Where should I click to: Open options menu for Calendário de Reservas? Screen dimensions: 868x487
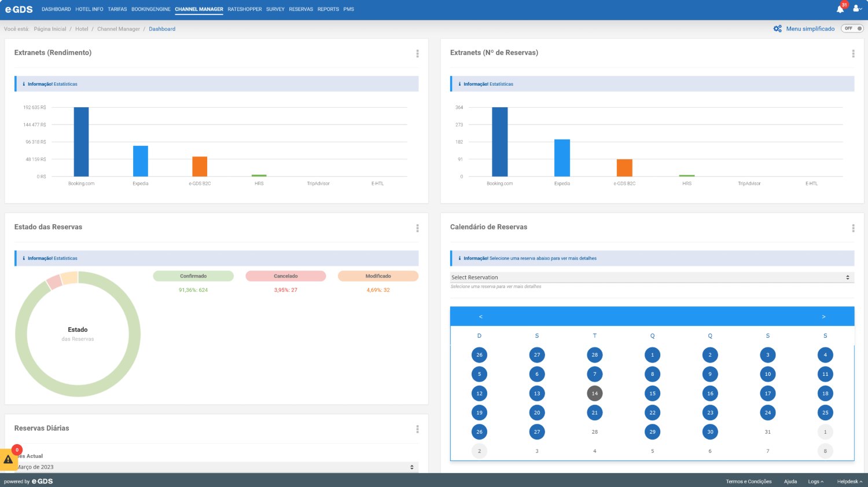click(x=853, y=228)
